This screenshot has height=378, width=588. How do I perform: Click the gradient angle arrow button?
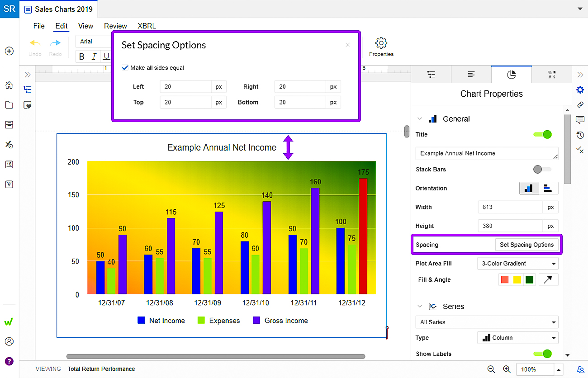(548, 279)
